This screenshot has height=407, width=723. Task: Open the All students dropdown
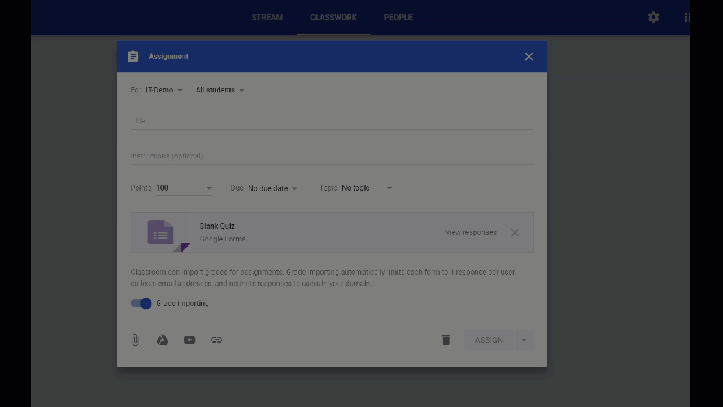coord(220,90)
